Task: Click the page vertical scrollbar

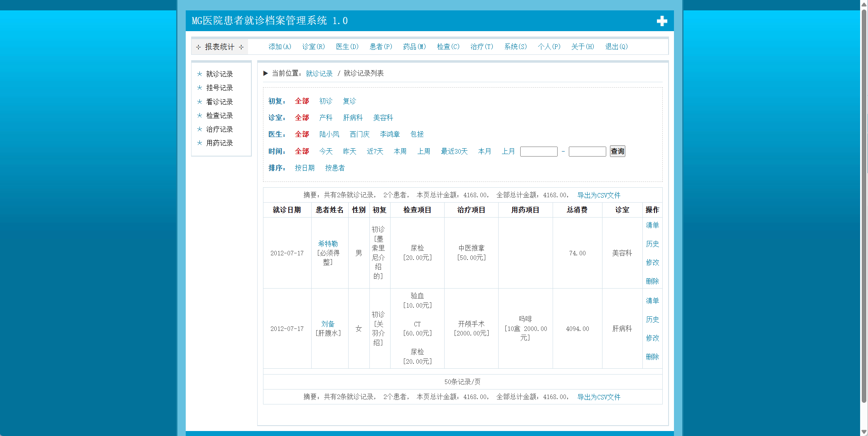Action: pos(864,208)
